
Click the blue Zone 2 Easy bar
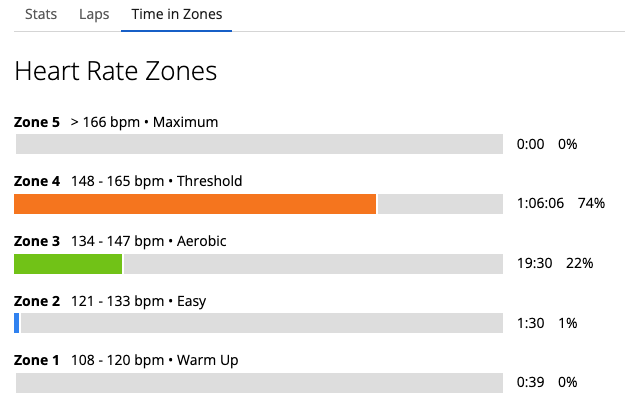coord(17,323)
